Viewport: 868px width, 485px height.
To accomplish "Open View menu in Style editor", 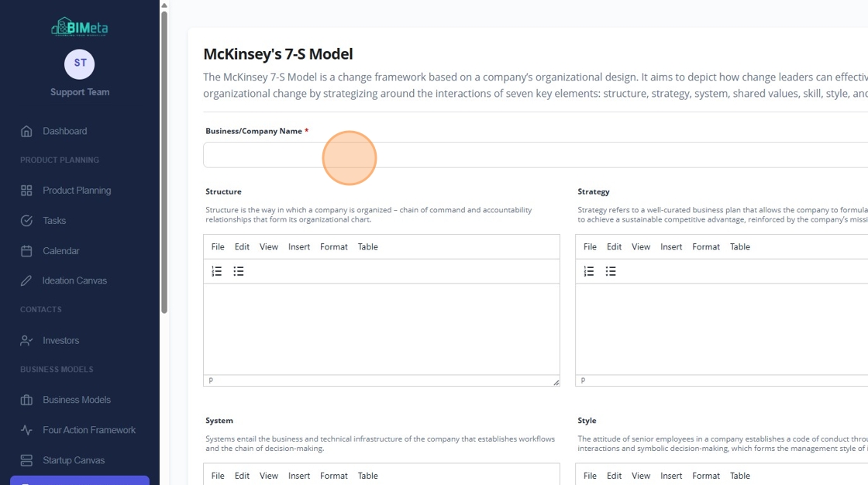I will pos(641,476).
